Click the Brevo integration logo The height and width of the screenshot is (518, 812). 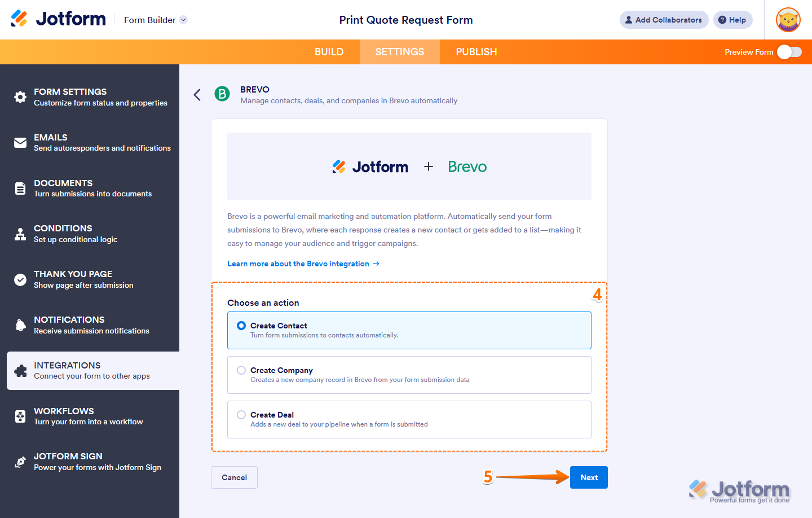222,94
